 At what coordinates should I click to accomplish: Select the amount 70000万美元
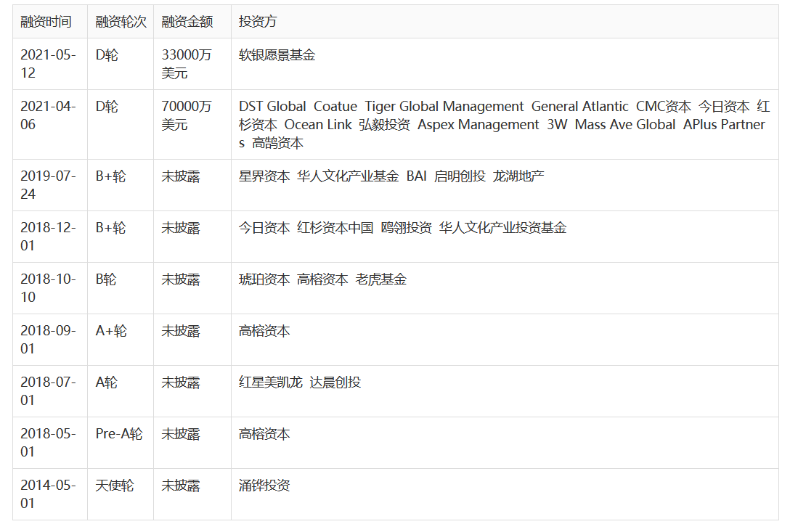[x=186, y=115]
